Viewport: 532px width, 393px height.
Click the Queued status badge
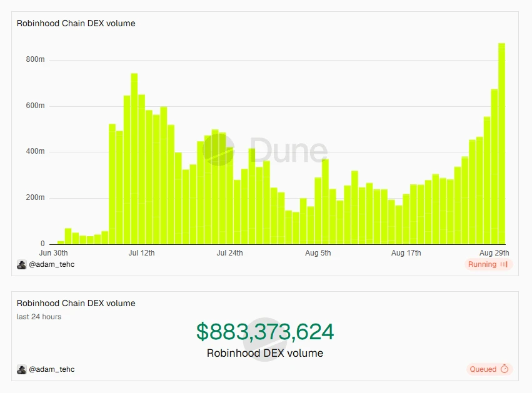(x=489, y=369)
